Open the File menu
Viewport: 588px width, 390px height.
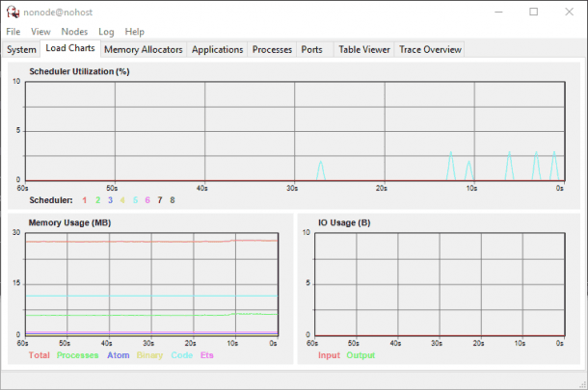tap(13, 32)
